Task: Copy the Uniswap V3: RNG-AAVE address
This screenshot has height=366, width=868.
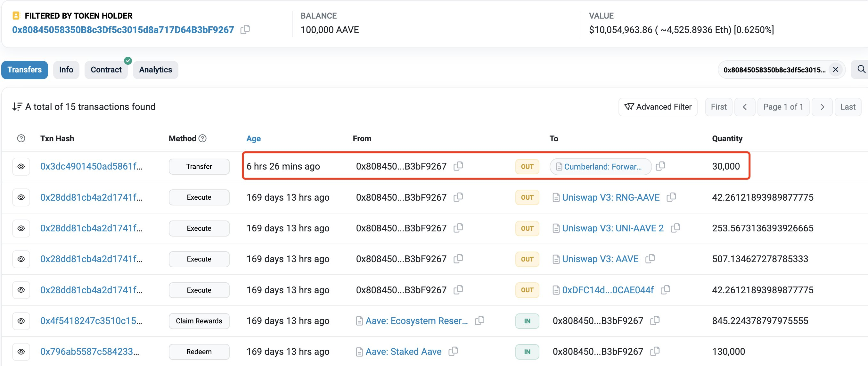Action: pyautogui.click(x=671, y=197)
